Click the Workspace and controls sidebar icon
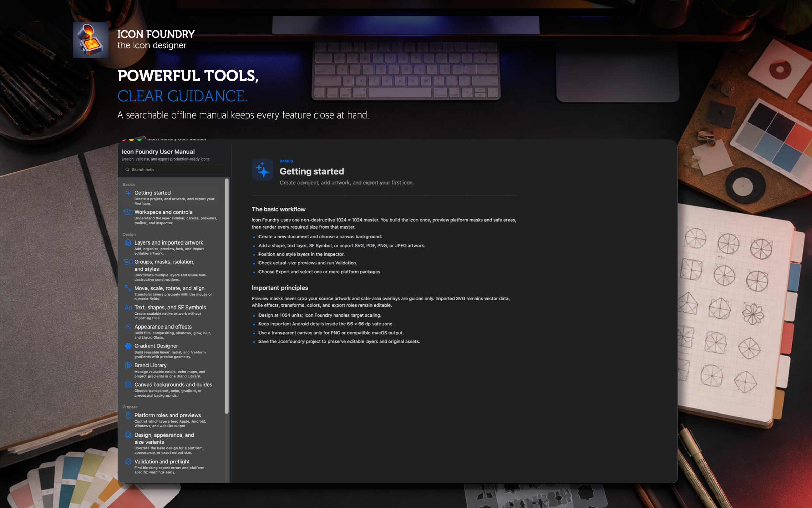Viewport: 812px width, 508px height. pos(128,212)
